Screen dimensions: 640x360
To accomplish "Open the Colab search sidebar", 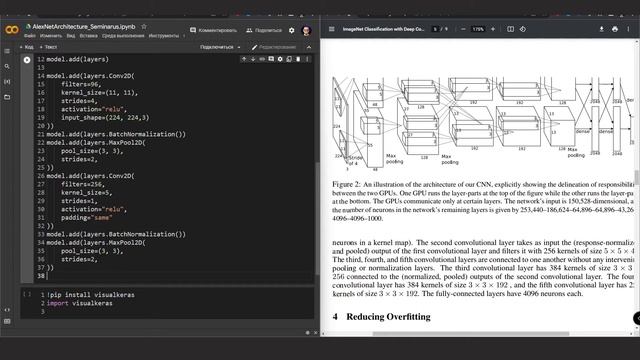I will 7,66.
